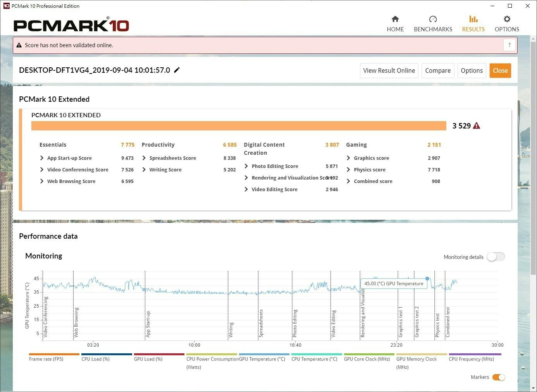Open Options via the gear icon
537x392 pixels.
click(x=507, y=19)
